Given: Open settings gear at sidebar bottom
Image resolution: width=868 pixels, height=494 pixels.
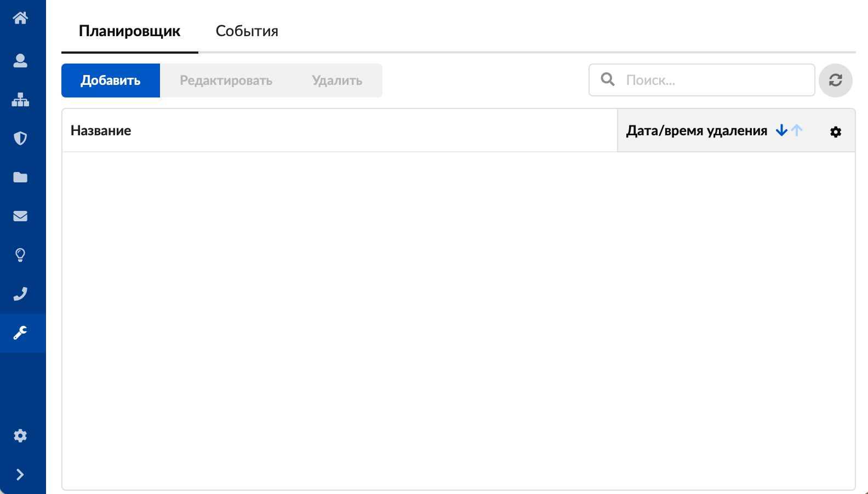Looking at the screenshot, I should (20, 435).
